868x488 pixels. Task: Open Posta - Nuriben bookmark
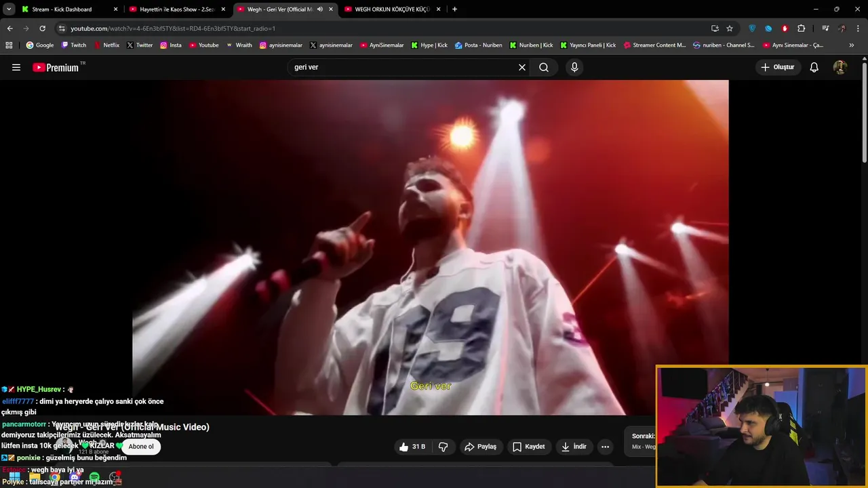pos(479,45)
